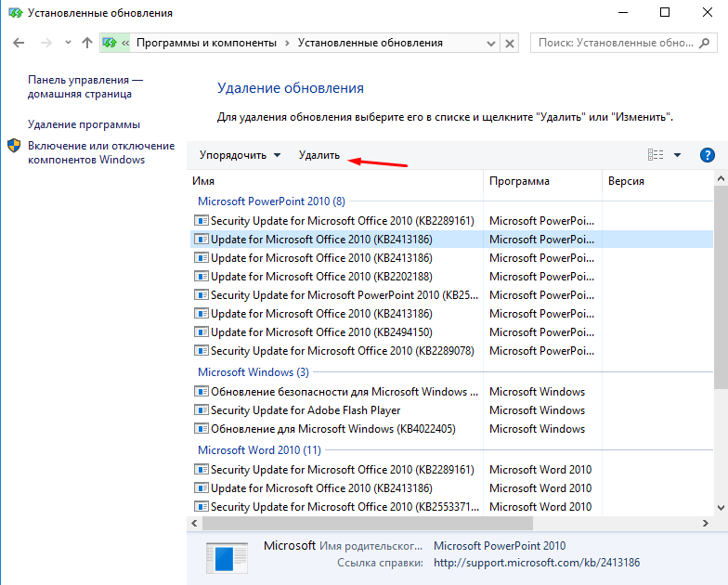Click the horizontal scrollbar thumb
Screen dimensions: 728x585
point(368,524)
